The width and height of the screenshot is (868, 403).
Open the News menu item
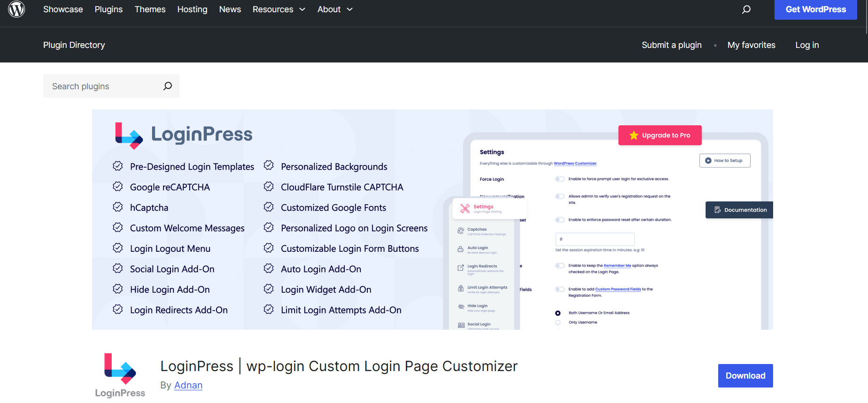230,9
